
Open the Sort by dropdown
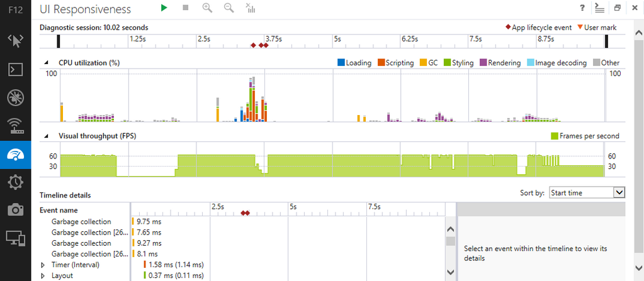click(x=587, y=192)
